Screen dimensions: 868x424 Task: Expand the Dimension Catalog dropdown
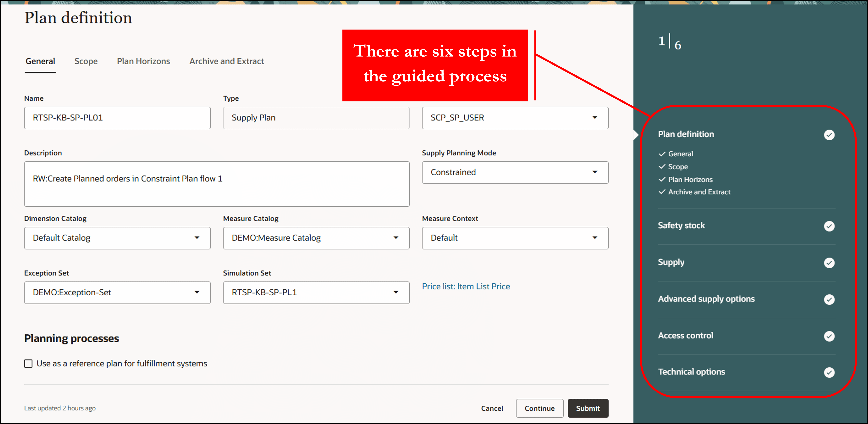tap(197, 238)
